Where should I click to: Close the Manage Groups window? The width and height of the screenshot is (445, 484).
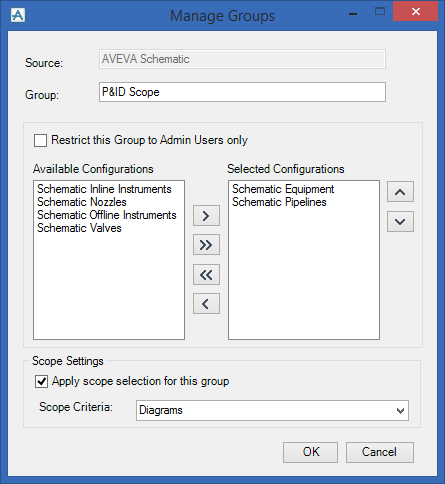pyautogui.click(x=416, y=12)
